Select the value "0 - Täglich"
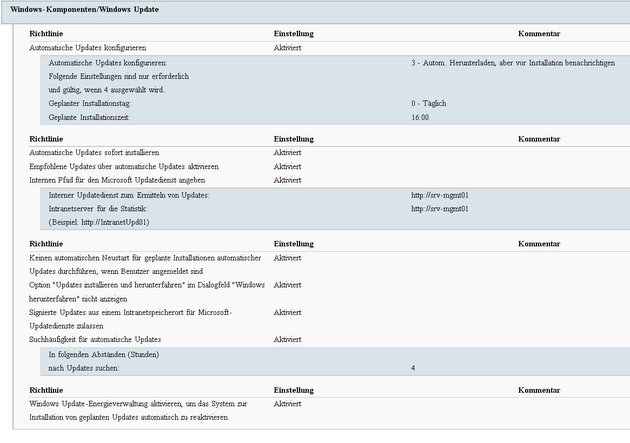630x443 pixels. point(428,104)
